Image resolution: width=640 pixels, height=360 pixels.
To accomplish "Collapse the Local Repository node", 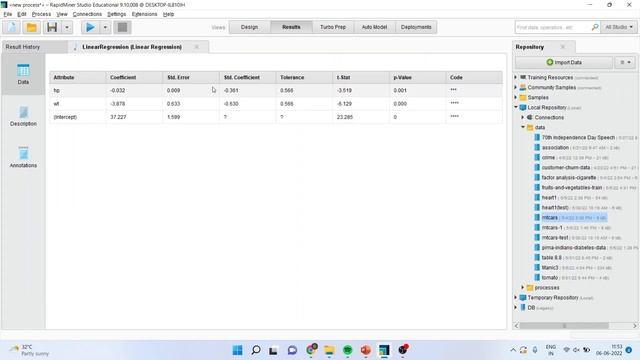I will [x=516, y=107].
